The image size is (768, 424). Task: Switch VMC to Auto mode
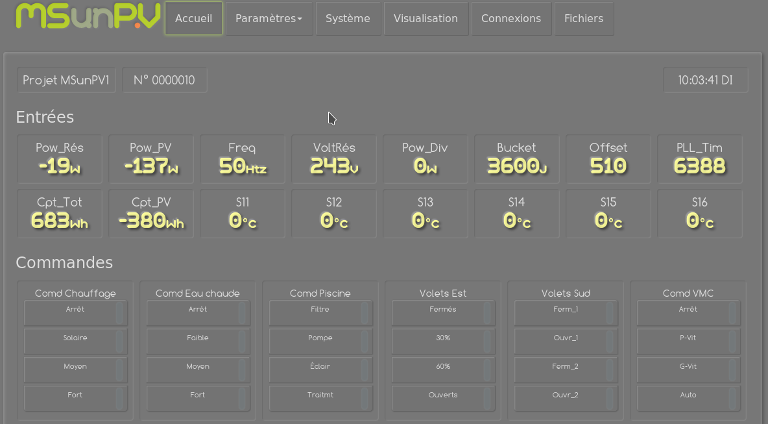pos(687,395)
